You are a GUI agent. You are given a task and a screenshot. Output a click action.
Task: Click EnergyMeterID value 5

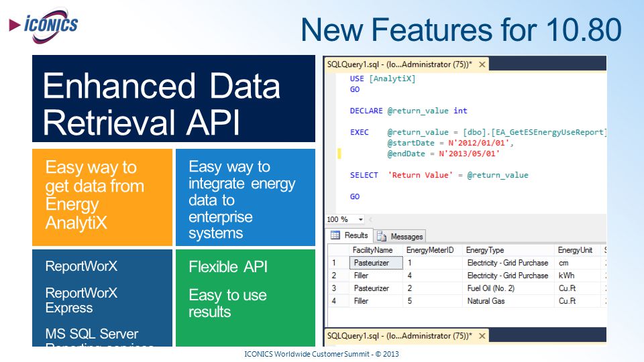pyautogui.click(x=433, y=301)
